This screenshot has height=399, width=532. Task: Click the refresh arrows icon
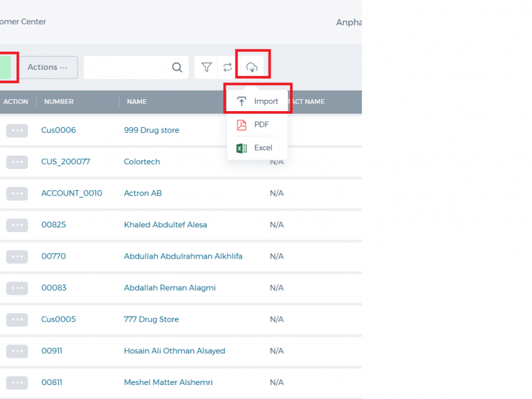pos(227,67)
